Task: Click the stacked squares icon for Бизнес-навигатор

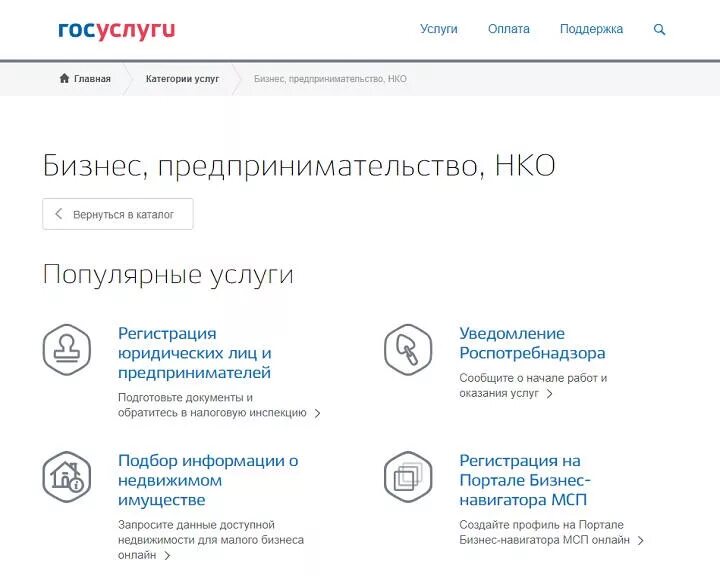Action: (x=408, y=477)
